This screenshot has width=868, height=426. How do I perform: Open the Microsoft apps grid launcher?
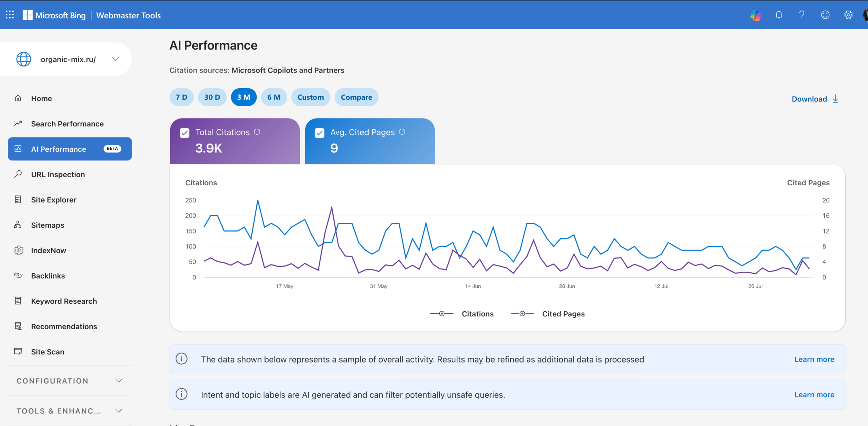10,15
